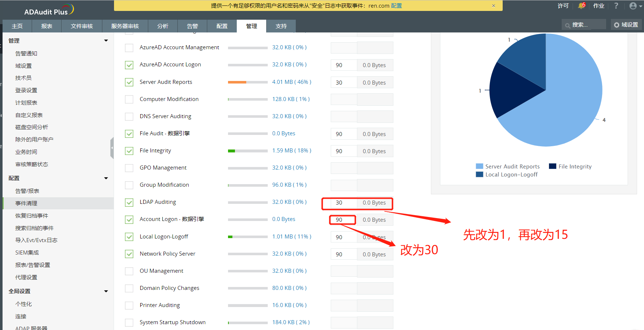Collapse the 配置 sidebar section arrow

pyautogui.click(x=106, y=178)
